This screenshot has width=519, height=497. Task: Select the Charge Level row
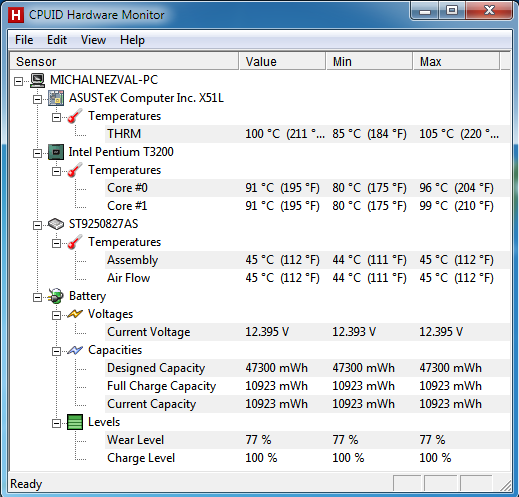click(307, 458)
